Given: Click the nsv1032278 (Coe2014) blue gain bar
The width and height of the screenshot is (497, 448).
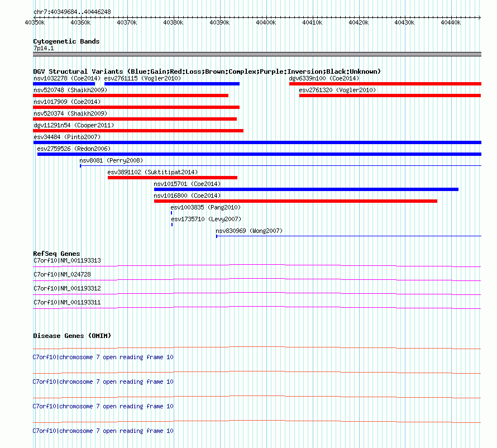Looking at the screenshot, I should (x=64, y=84).
